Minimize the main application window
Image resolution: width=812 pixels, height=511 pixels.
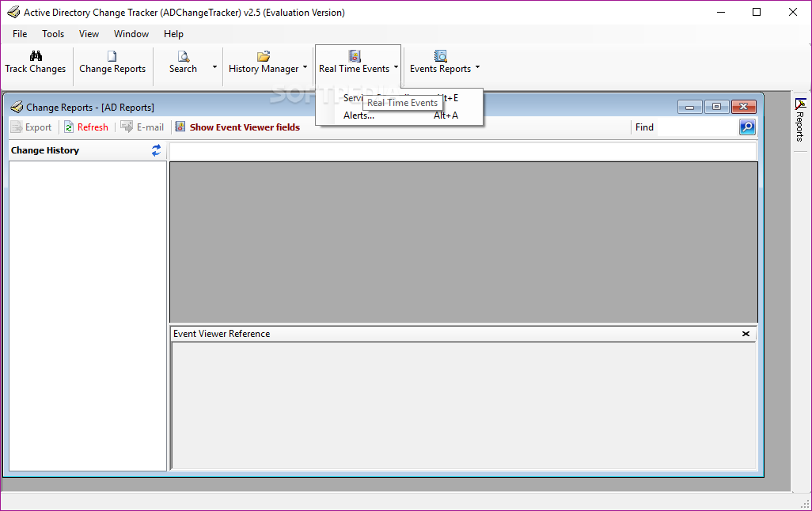click(x=721, y=12)
